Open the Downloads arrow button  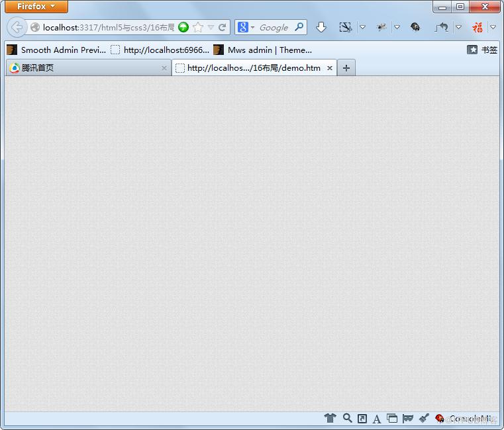pos(321,27)
